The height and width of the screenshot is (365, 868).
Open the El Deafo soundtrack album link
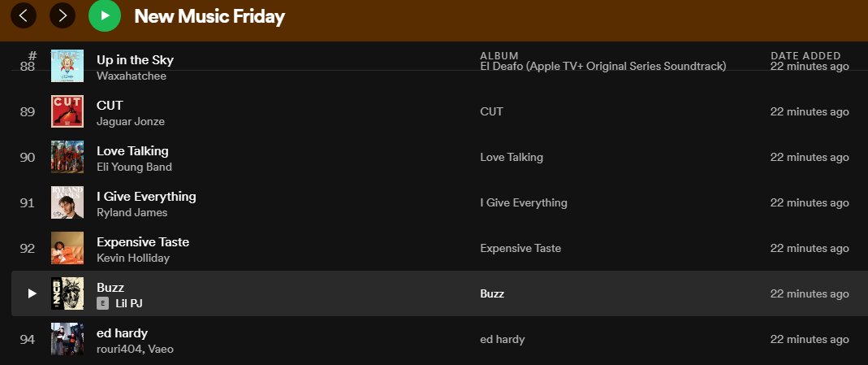click(x=602, y=66)
